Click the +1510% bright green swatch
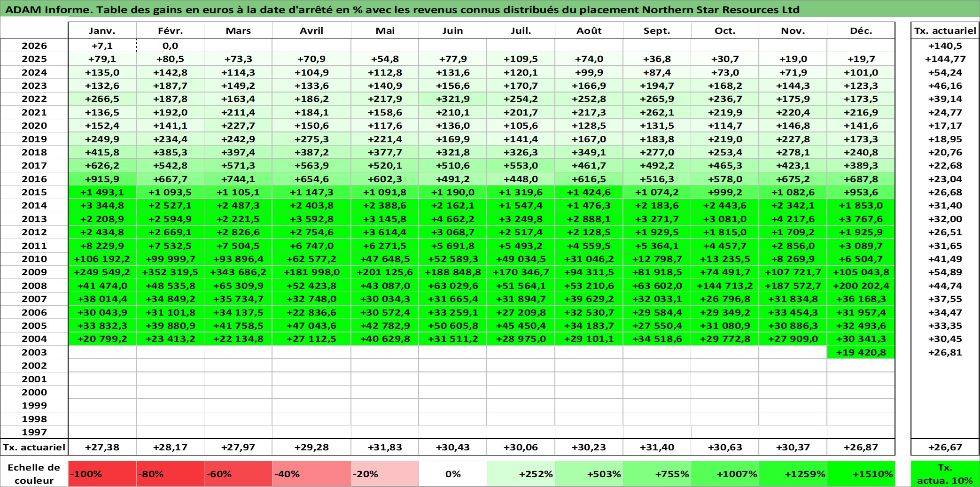This screenshot has width=980, height=487. click(861, 474)
